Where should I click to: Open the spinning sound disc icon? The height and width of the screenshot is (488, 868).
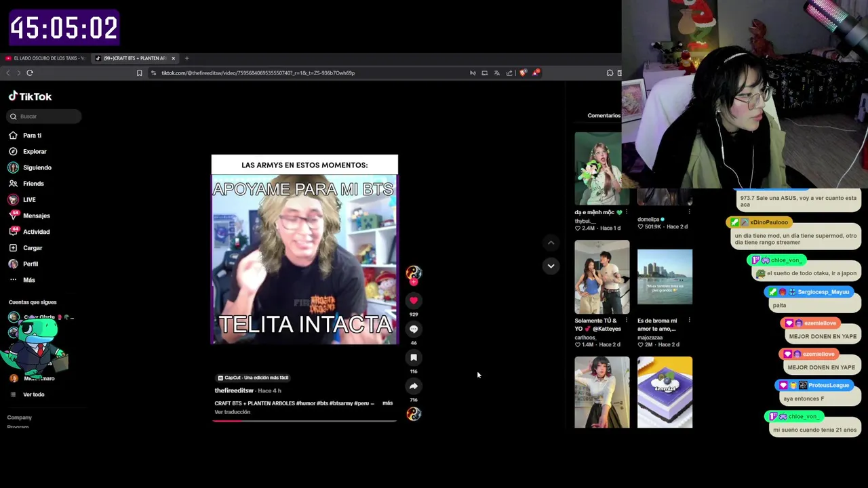(414, 414)
